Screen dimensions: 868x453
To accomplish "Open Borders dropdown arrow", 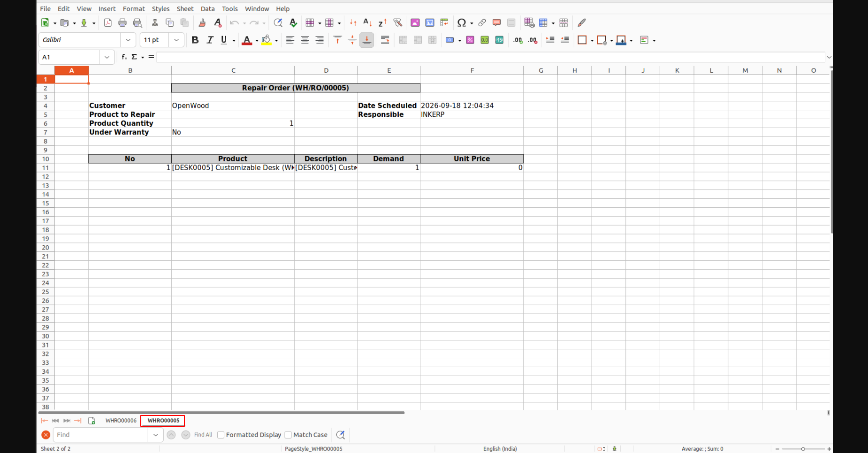I will pos(592,40).
